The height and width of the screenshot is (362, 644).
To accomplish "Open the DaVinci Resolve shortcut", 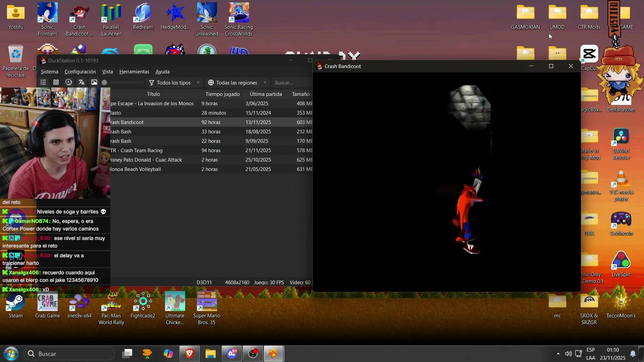I will [x=621, y=144].
